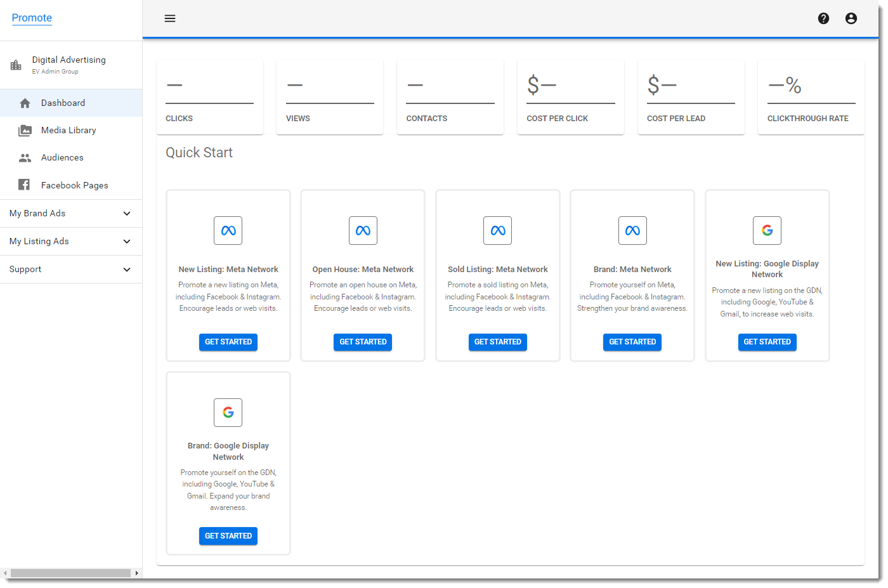Open the Media Library menu item
Image resolution: width=888 pixels, height=588 pixels.
click(71, 130)
